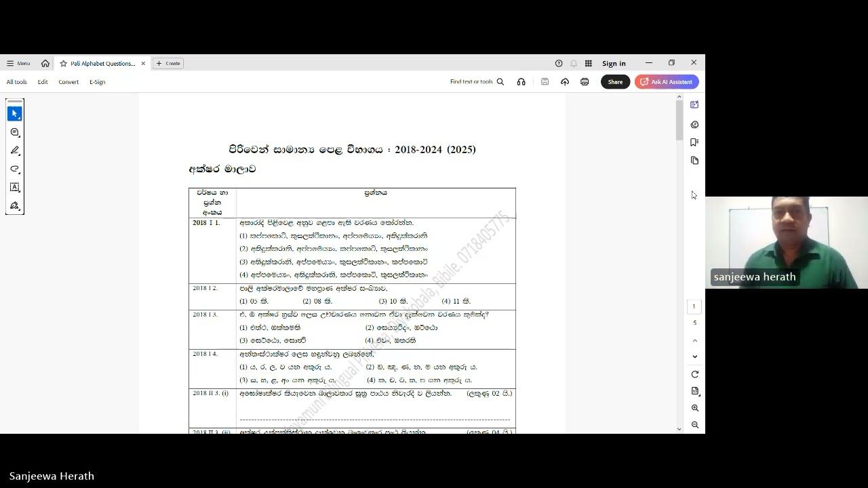Switch to Pali Alphabet Questions tab
This screenshot has height=488, width=868.
(102, 63)
